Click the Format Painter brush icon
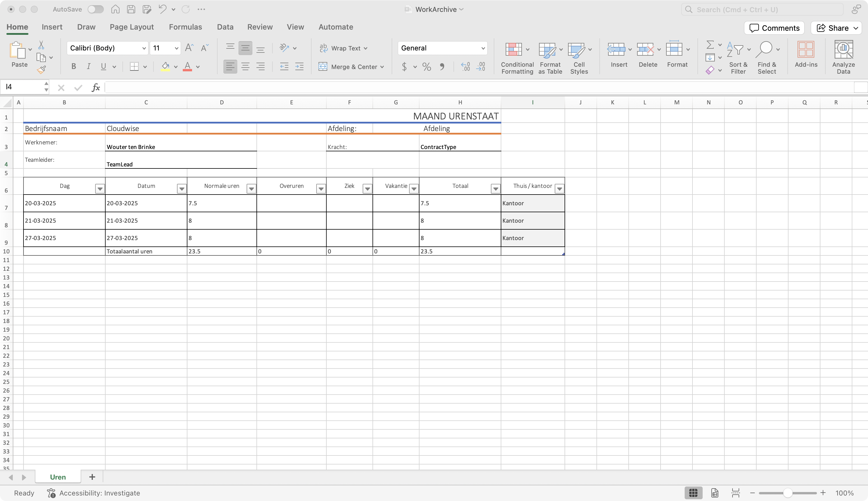The height and width of the screenshot is (501, 868). pyautogui.click(x=41, y=70)
